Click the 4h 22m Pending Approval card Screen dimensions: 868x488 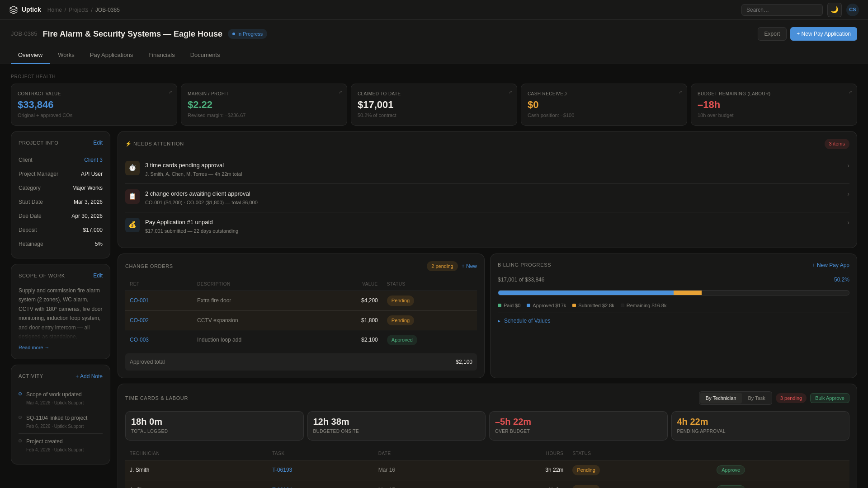click(x=760, y=426)
